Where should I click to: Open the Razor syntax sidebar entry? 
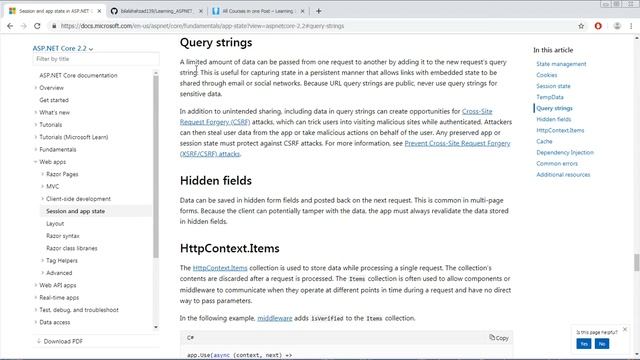click(63, 236)
